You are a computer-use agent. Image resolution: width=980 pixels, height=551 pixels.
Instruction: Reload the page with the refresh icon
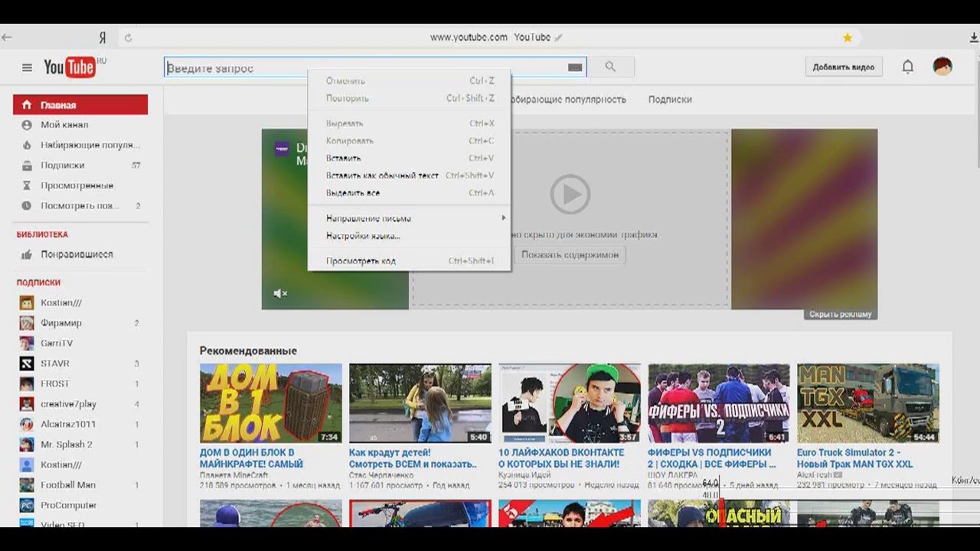[x=128, y=37]
